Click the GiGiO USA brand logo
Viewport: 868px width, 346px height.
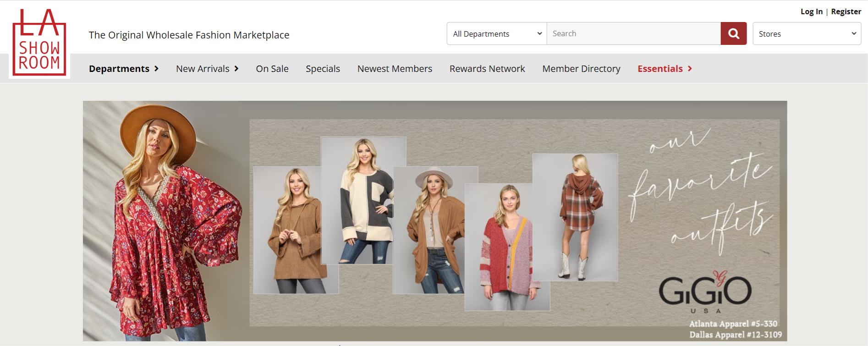click(x=705, y=291)
